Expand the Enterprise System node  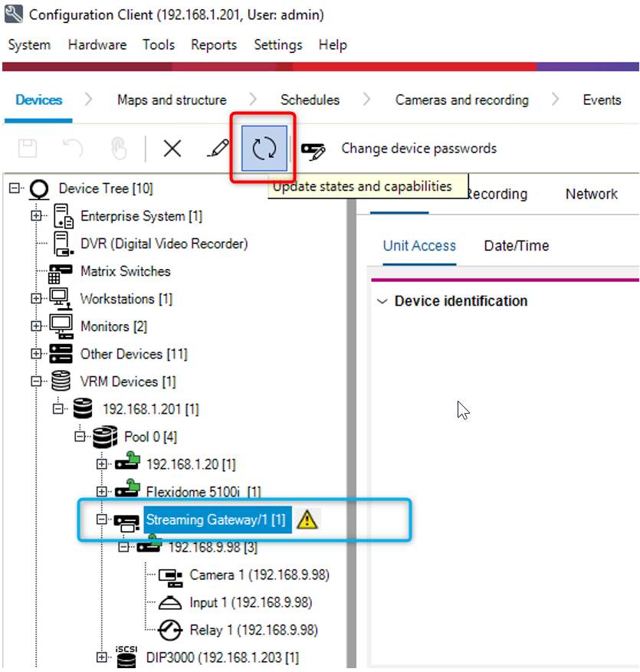[x=36, y=216]
